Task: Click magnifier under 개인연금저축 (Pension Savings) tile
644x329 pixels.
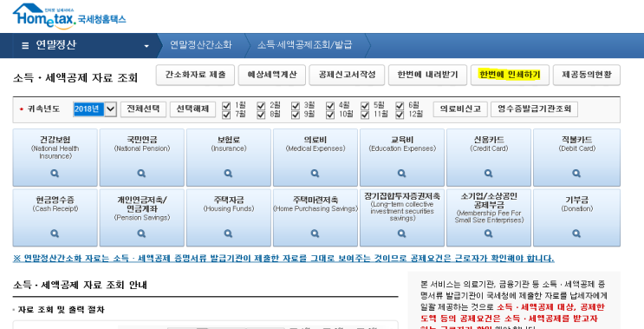Action: pos(141,234)
